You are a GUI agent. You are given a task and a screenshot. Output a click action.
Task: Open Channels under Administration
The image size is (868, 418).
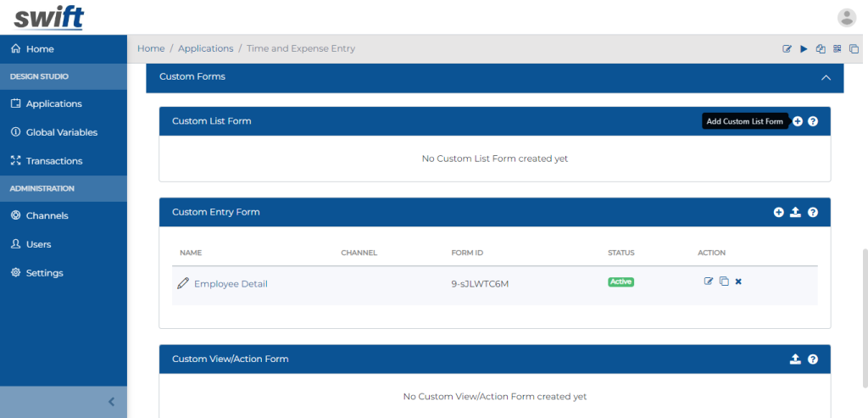point(47,215)
